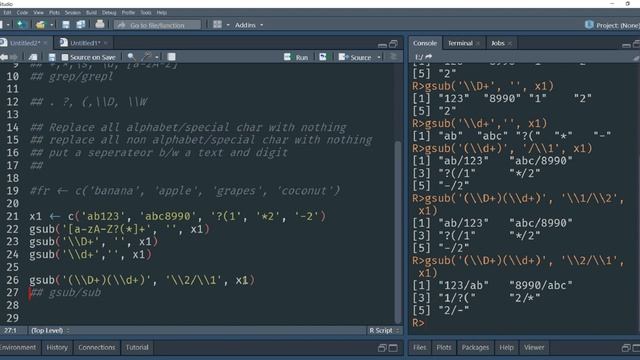The image size is (640, 360).
Task: Maximize the source editor pane
Action: (393, 44)
